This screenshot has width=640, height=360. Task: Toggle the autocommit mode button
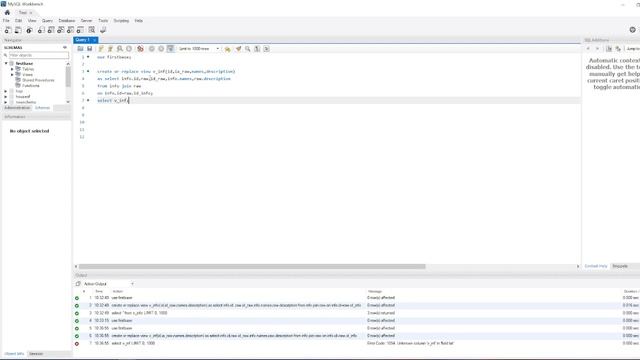tap(171, 49)
